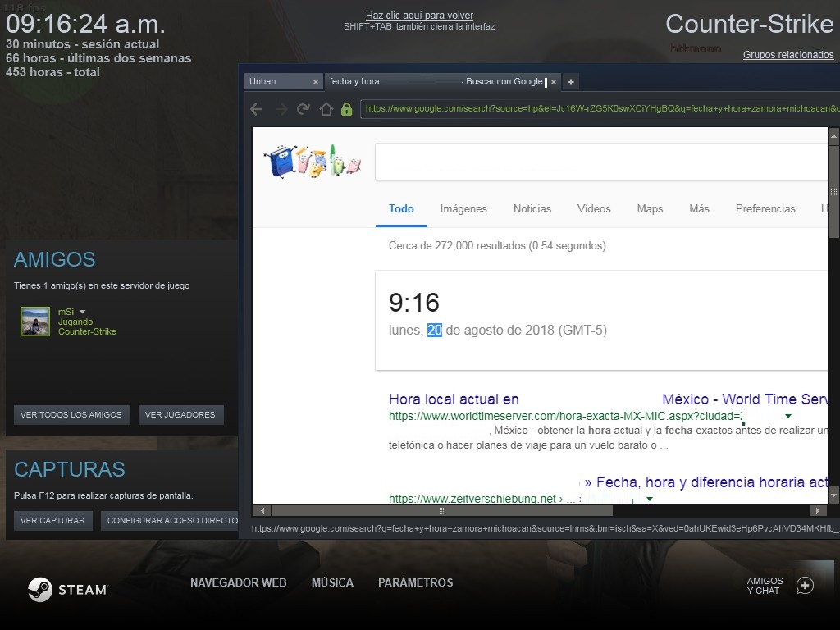Open PARÁMETROS in the overlay bar
This screenshot has height=630, width=840.
[x=416, y=583]
